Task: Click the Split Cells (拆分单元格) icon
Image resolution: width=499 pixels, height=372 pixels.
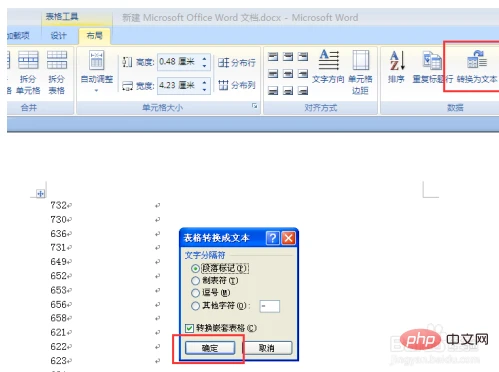Action: click(x=28, y=61)
